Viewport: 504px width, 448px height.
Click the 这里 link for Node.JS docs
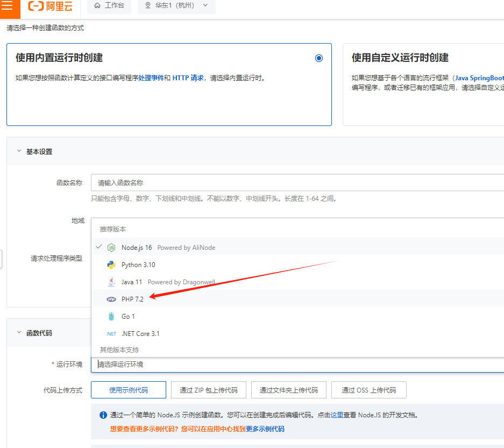tap(337, 415)
